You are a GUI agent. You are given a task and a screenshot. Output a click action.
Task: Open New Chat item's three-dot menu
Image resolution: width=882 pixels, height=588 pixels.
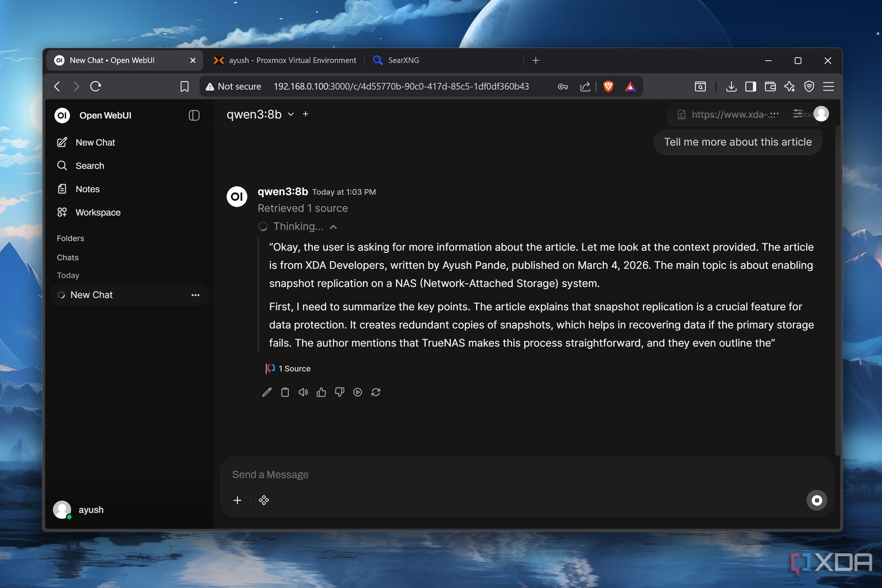[x=195, y=295]
